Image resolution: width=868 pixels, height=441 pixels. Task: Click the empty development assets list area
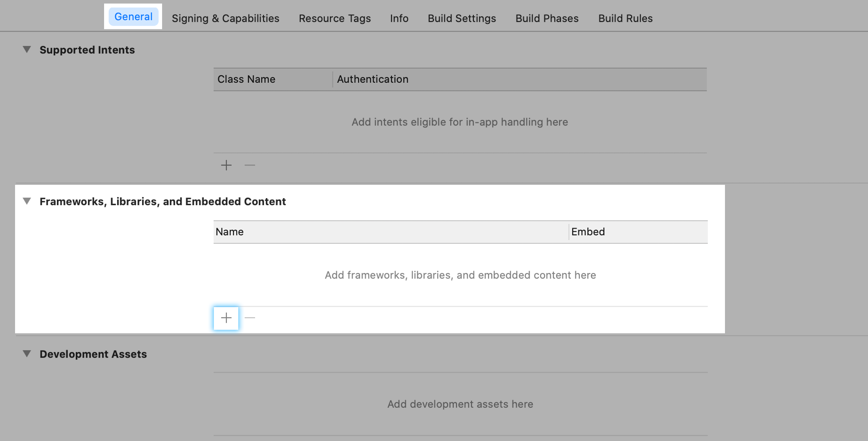(460, 404)
